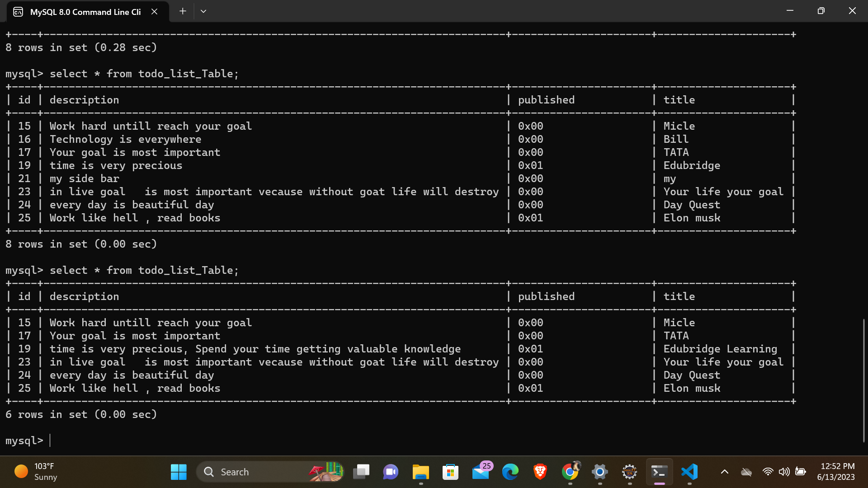This screenshot has width=868, height=488.
Task: Open the new tab options dropdown
Action: [x=203, y=11]
